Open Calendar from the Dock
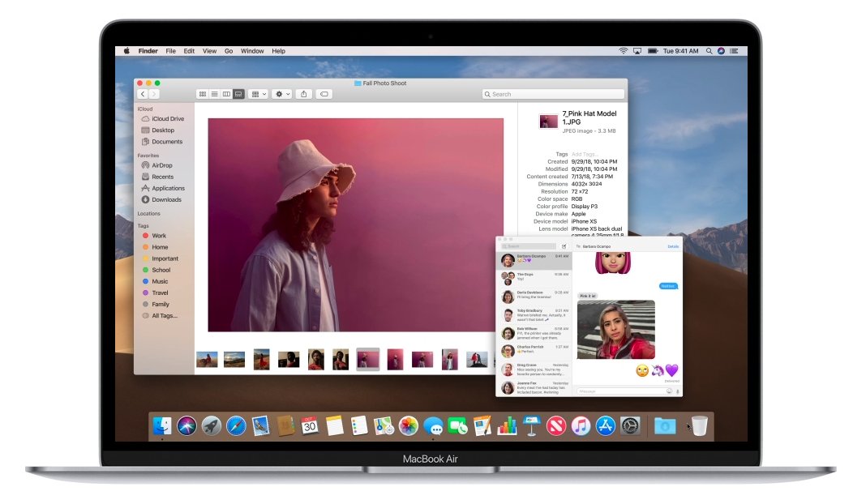Viewport: 853px width, 504px height. (x=310, y=425)
